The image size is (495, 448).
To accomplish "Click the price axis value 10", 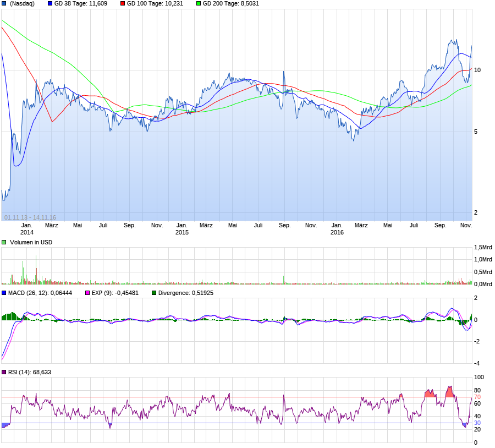I will 477,70.
